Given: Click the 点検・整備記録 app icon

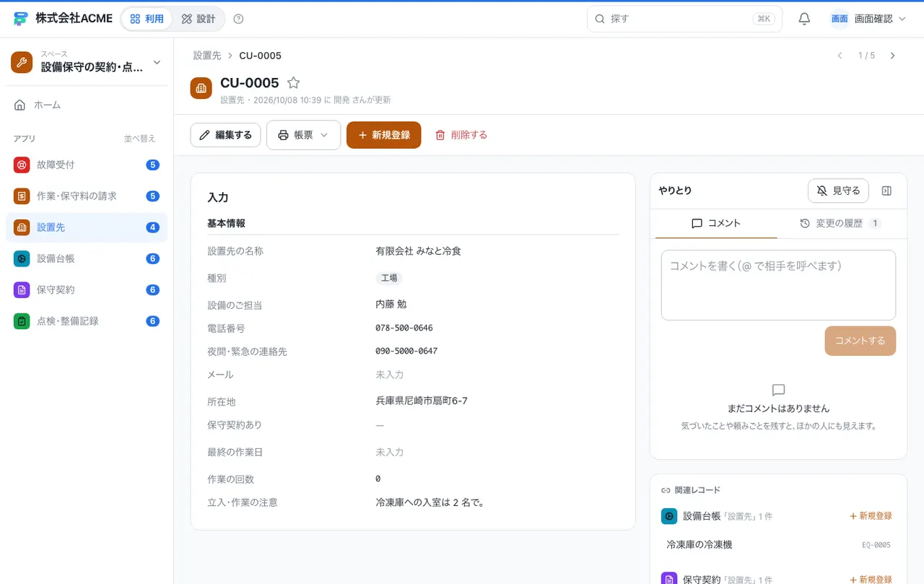Looking at the screenshot, I should click(x=22, y=321).
